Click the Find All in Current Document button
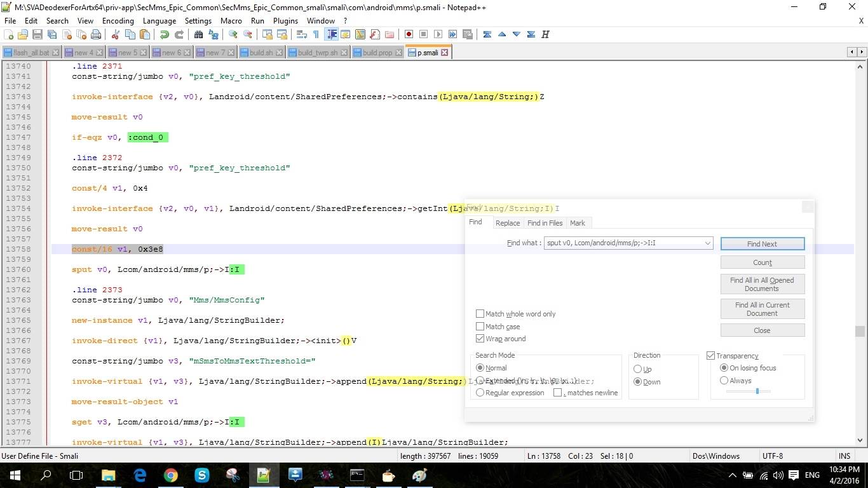The width and height of the screenshot is (868, 488). click(762, 309)
